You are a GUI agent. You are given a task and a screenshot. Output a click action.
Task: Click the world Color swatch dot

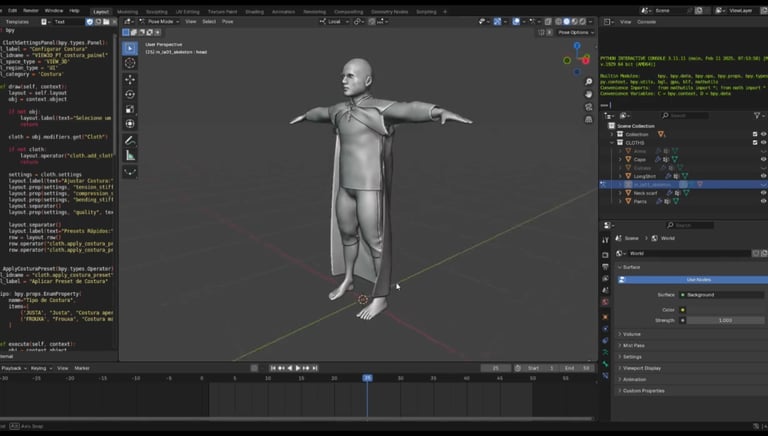click(x=683, y=310)
